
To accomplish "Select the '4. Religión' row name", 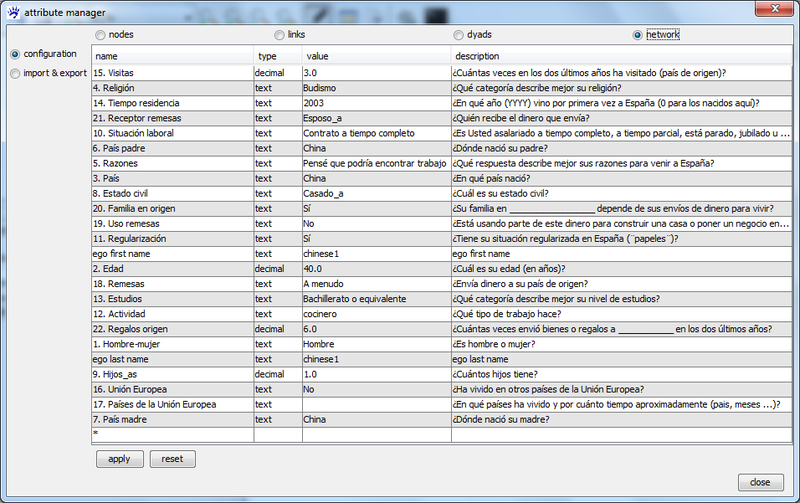I will 172,88.
